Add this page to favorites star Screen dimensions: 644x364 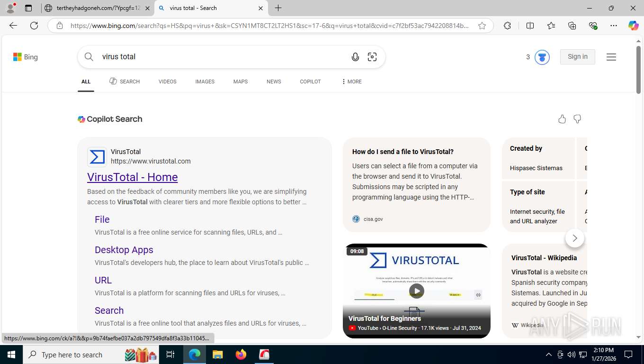(482, 26)
